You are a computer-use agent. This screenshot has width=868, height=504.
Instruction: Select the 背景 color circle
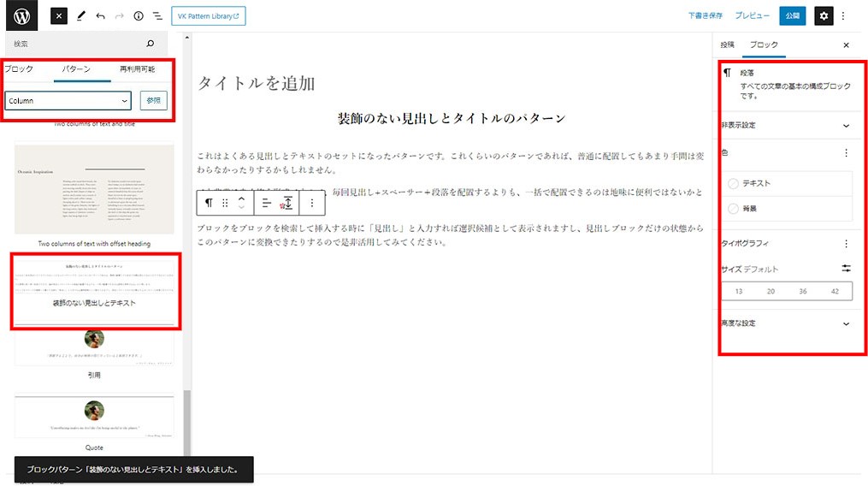(x=733, y=208)
